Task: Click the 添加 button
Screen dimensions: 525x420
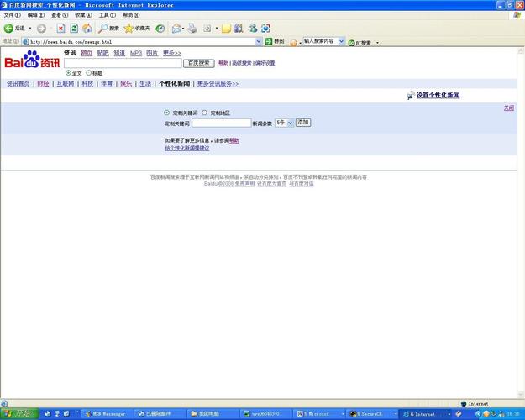Action: tap(303, 123)
